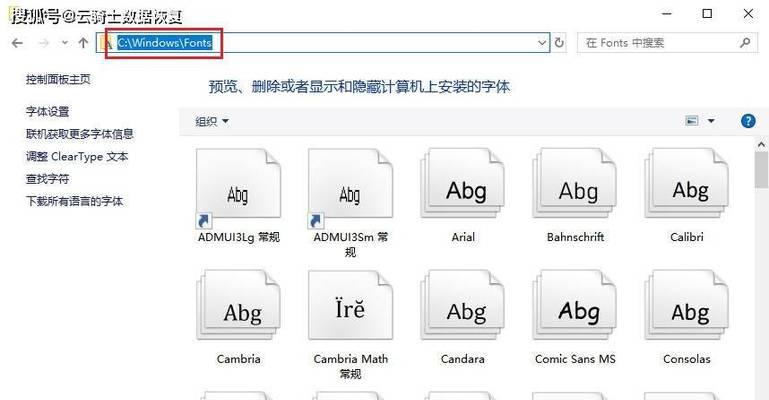The image size is (769, 400).
Task: Click the Comic Sans MS name label
Action: pyautogui.click(x=575, y=359)
